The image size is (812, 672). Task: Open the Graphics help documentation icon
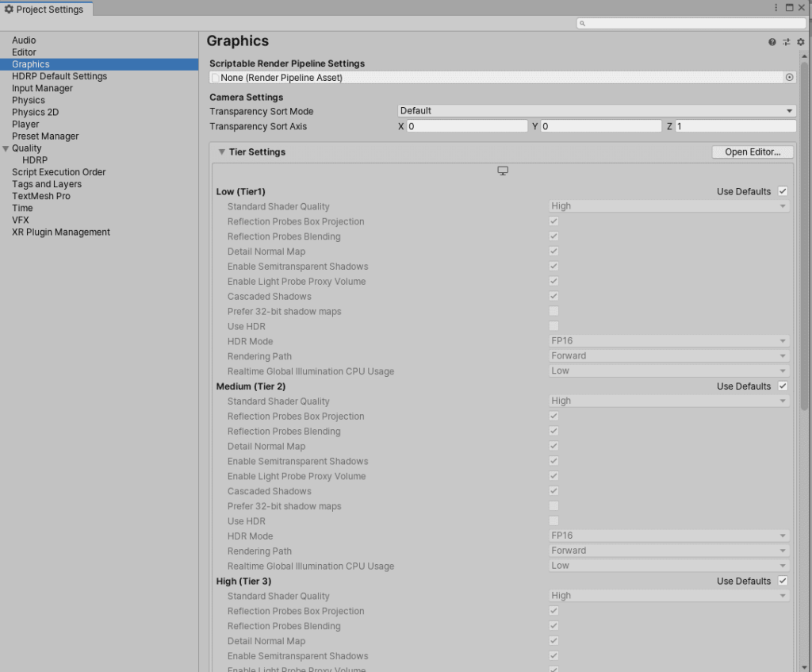pos(772,42)
